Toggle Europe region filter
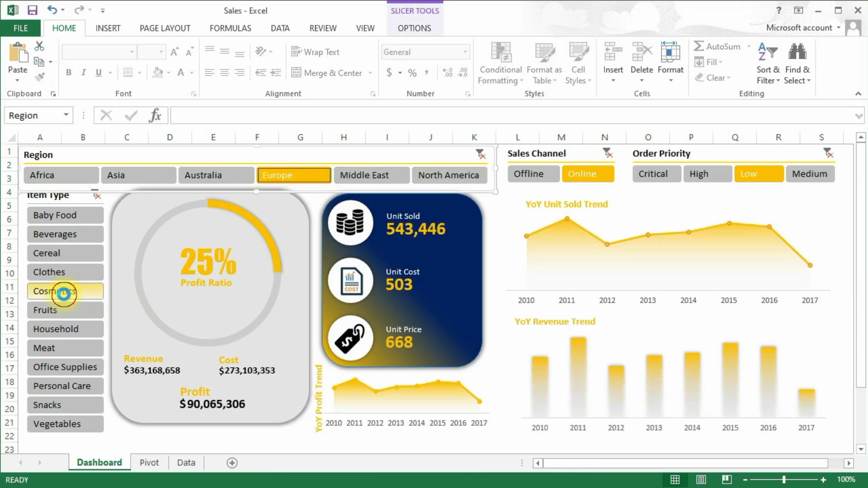868x488 pixels. pyautogui.click(x=294, y=174)
